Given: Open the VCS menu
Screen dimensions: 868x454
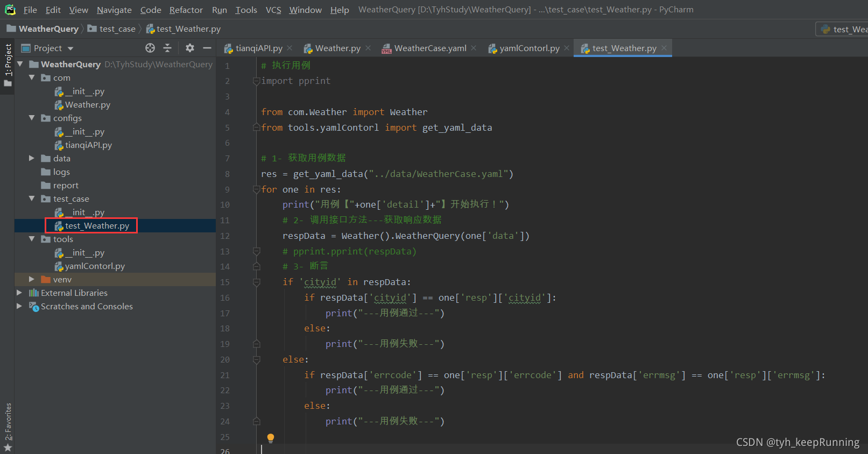Looking at the screenshot, I should 273,10.
